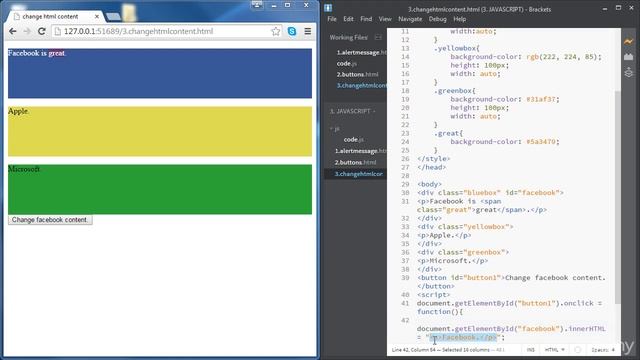Maximize the Brackets window

click(618, 8)
